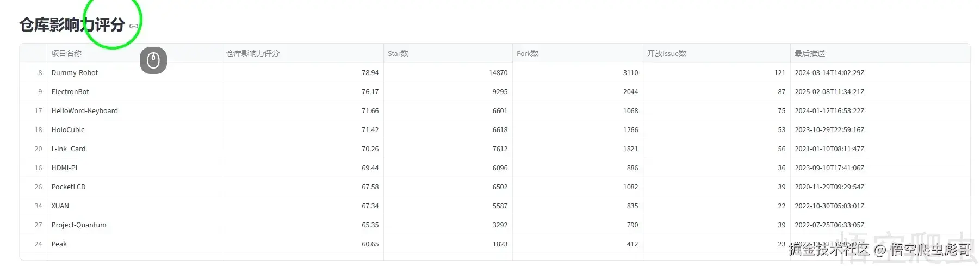Sort table by 开放Issue数 header

pyautogui.click(x=667, y=53)
